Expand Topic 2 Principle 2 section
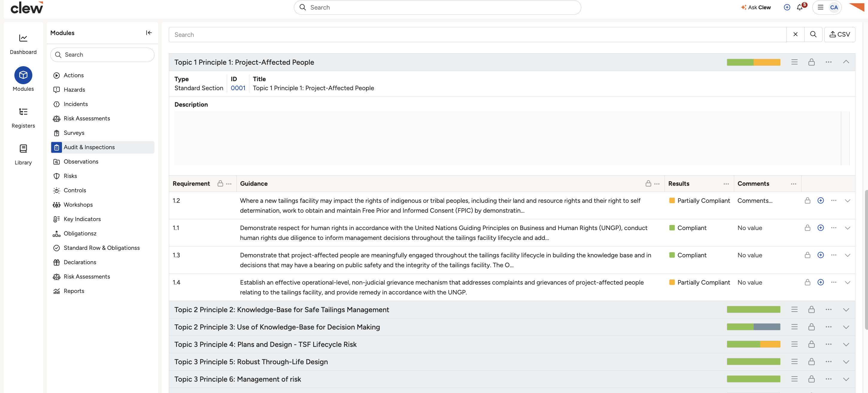868x393 pixels. pos(846,310)
